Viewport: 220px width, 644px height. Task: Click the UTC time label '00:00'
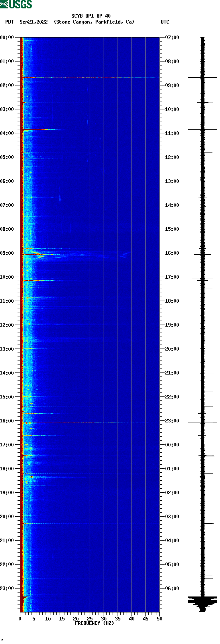tap(172, 445)
